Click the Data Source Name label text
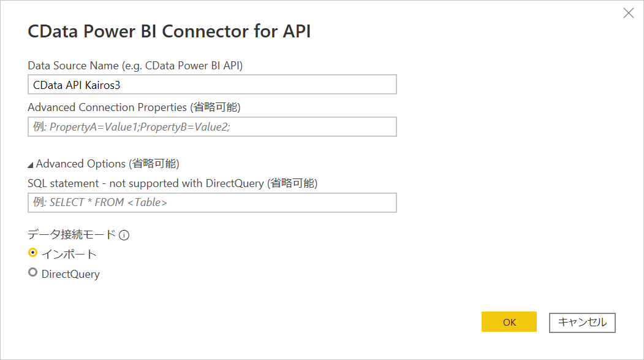Viewport: 644px width, 360px height. click(139, 65)
